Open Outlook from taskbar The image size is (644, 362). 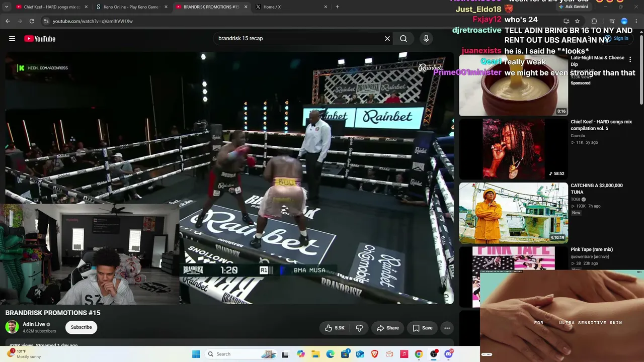(x=360, y=354)
